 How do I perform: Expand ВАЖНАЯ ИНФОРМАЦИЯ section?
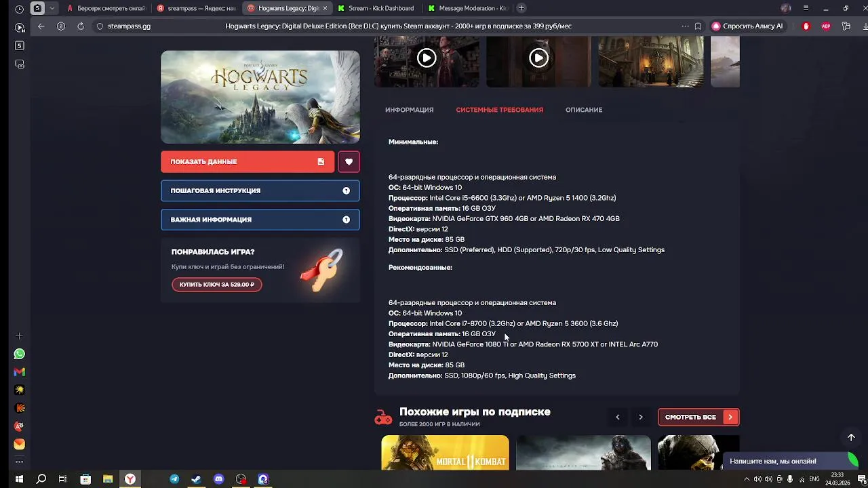(260, 220)
